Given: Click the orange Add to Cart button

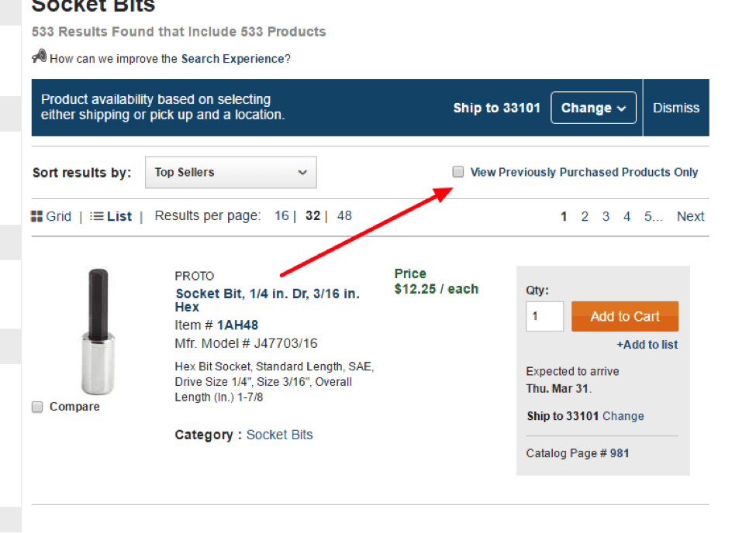Looking at the screenshot, I should point(625,317).
